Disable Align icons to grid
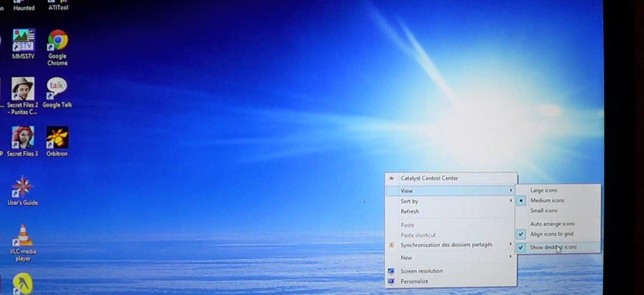644x295 pixels. click(x=552, y=234)
